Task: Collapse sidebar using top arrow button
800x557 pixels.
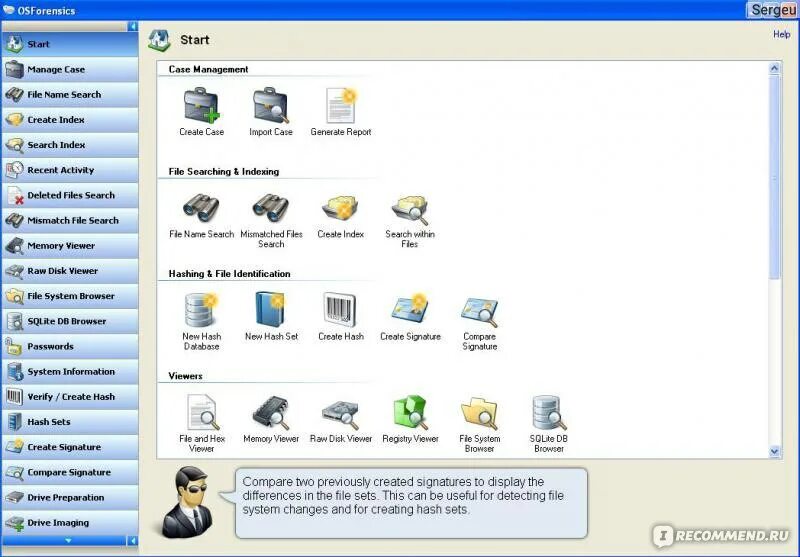Action: pos(133,26)
